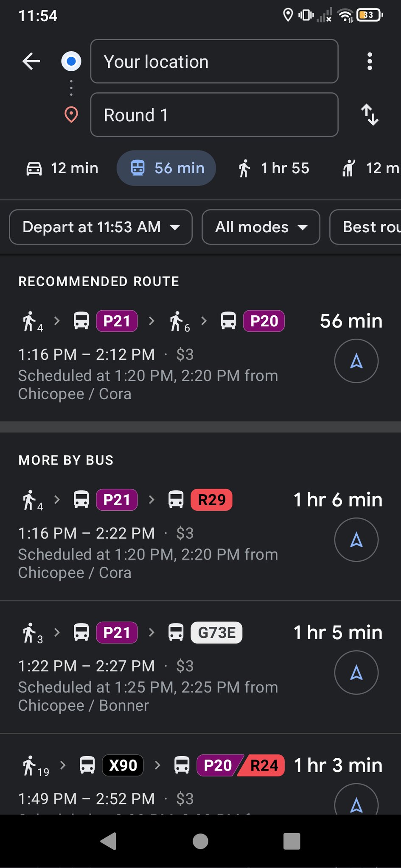Swap start and destination locations

click(x=370, y=115)
